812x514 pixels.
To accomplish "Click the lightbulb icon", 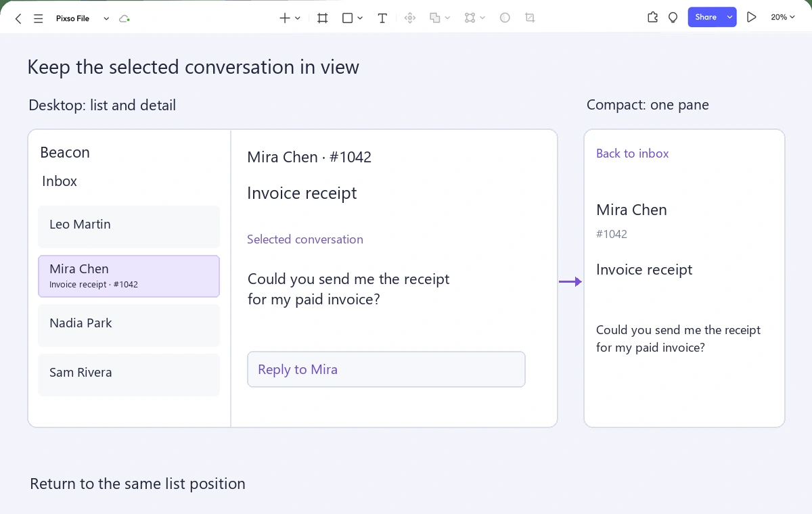I will point(673,18).
